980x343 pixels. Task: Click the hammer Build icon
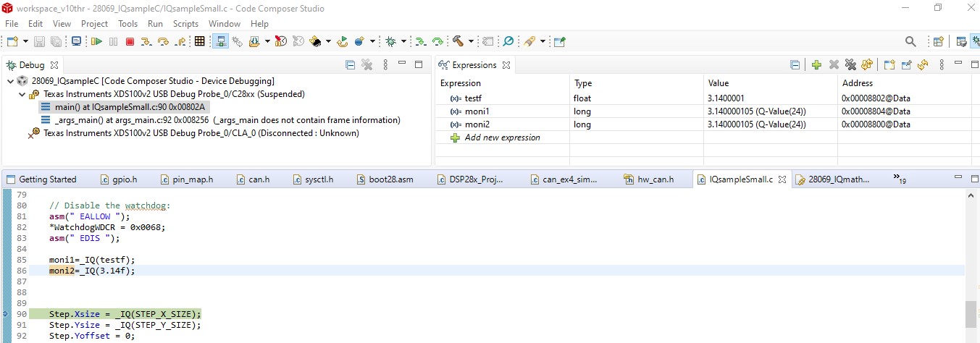458,42
